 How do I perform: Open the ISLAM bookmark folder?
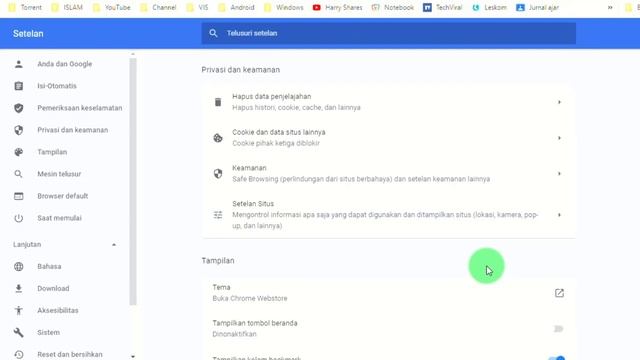click(67, 7)
